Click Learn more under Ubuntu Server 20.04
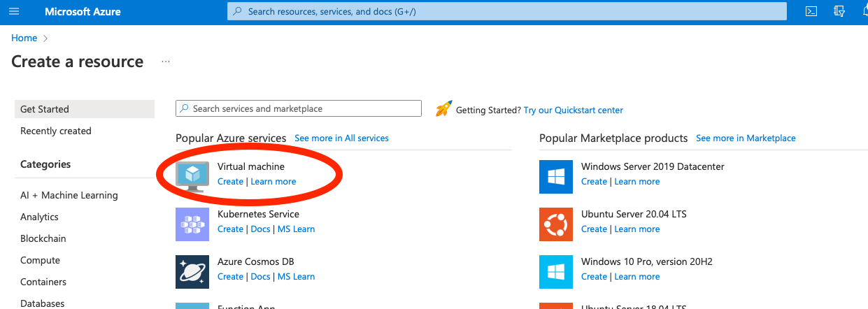This screenshot has width=868, height=309. point(637,229)
